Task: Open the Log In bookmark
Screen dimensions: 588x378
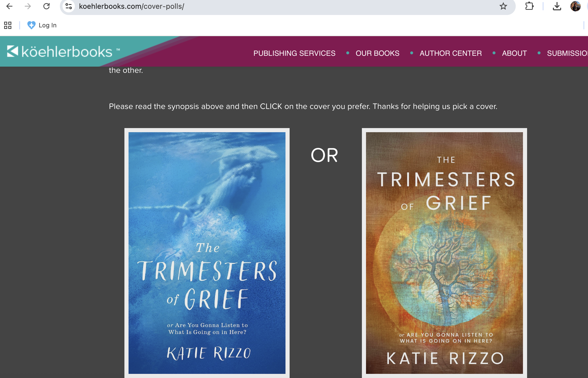Action: (x=42, y=25)
